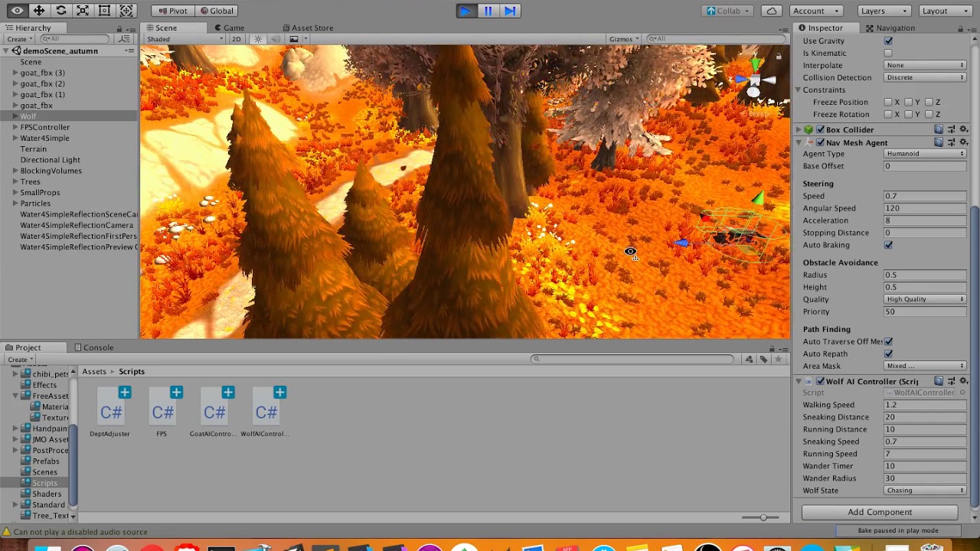The width and height of the screenshot is (980, 551).
Task: Select the Move tool
Action: click(x=39, y=11)
